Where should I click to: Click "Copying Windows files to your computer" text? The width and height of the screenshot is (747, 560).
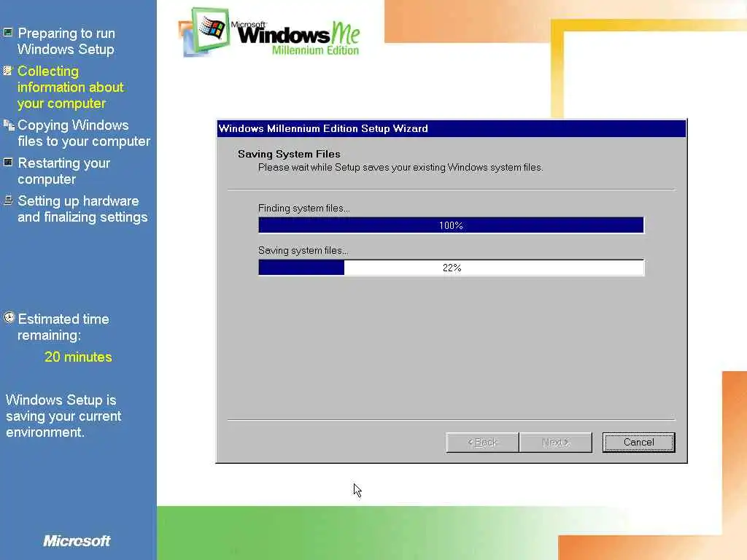tap(84, 133)
